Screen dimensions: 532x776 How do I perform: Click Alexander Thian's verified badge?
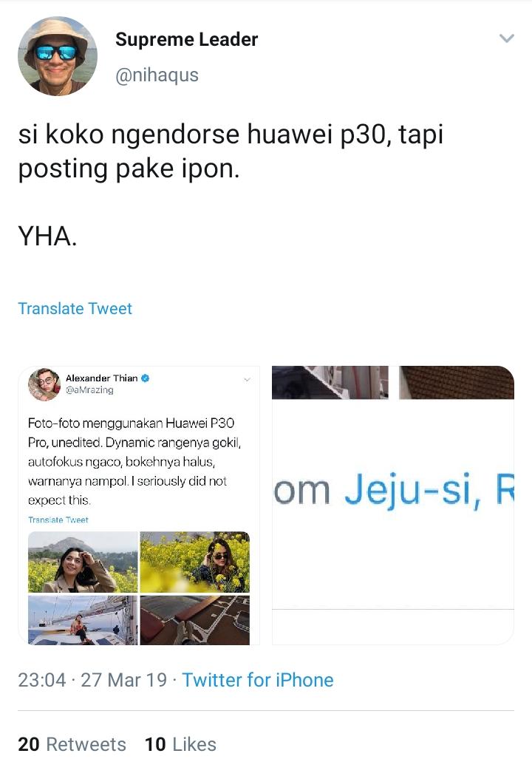pos(146,378)
